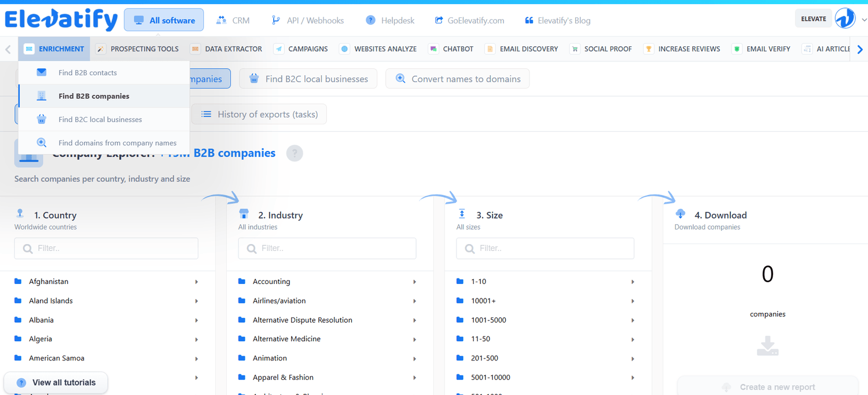The width and height of the screenshot is (868, 395).
Task: Click the Industry filter input field
Action: tap(327, 248)
